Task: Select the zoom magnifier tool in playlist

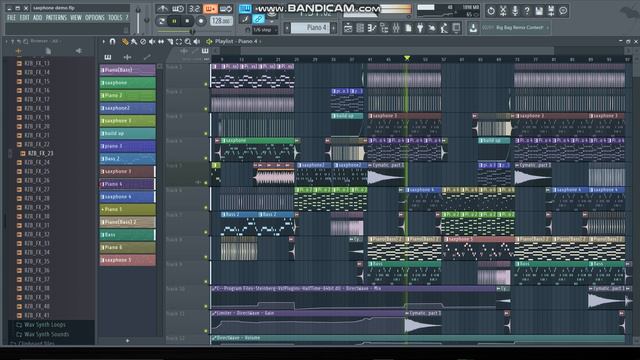Action: (188, 41)
